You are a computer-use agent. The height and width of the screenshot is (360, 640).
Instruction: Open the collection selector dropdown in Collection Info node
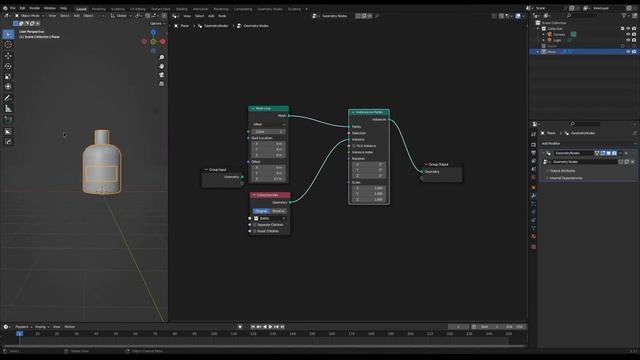click(x=269, y=219)
